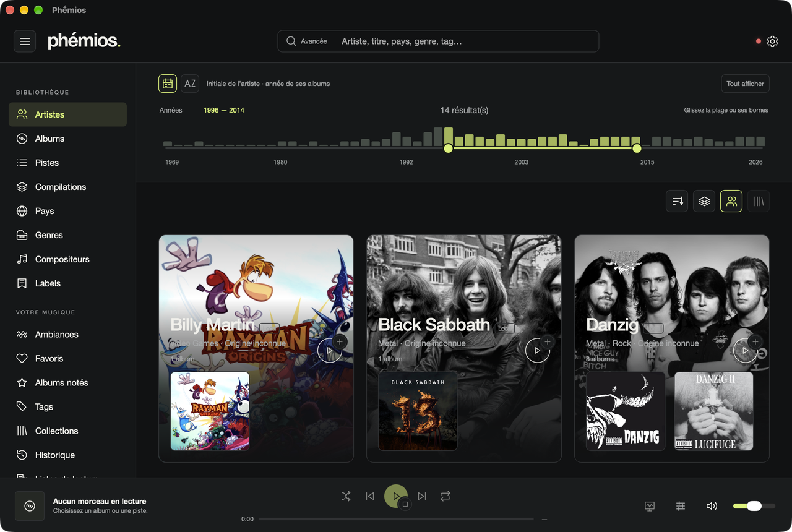Screen dimensions: 792x532
Task: Open the hamburger sidebar menu
Action: click(25, 41)
